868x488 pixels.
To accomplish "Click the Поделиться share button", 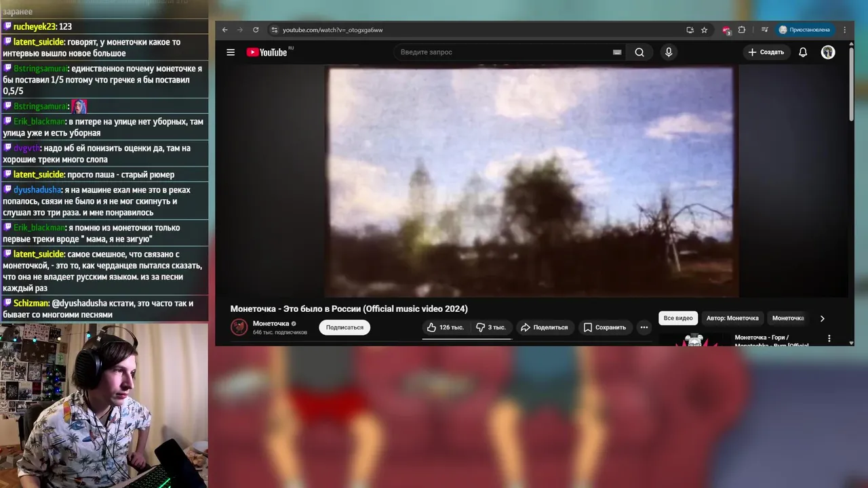I will tap(544, 327).
